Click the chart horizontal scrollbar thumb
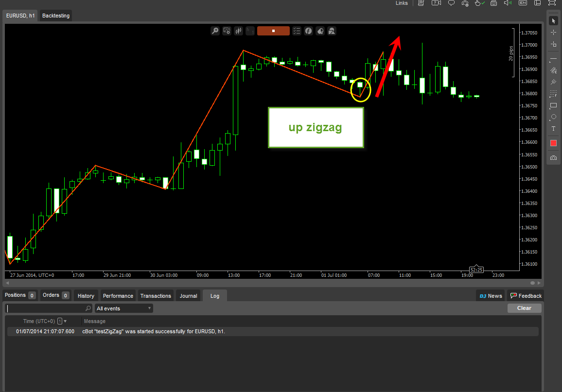The height and width of the screenshot is (392, 562). [x=533, y=283]
